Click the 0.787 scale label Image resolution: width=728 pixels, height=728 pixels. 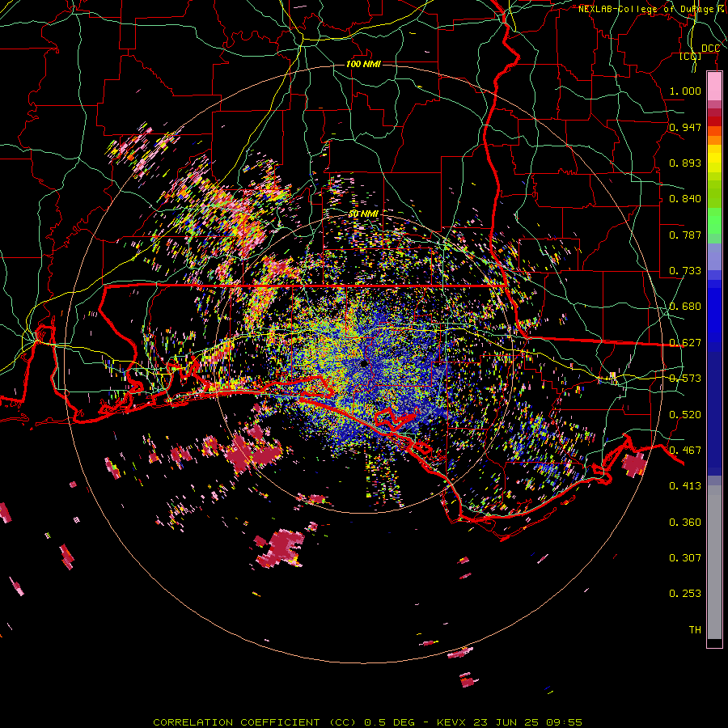click(685, 235)
